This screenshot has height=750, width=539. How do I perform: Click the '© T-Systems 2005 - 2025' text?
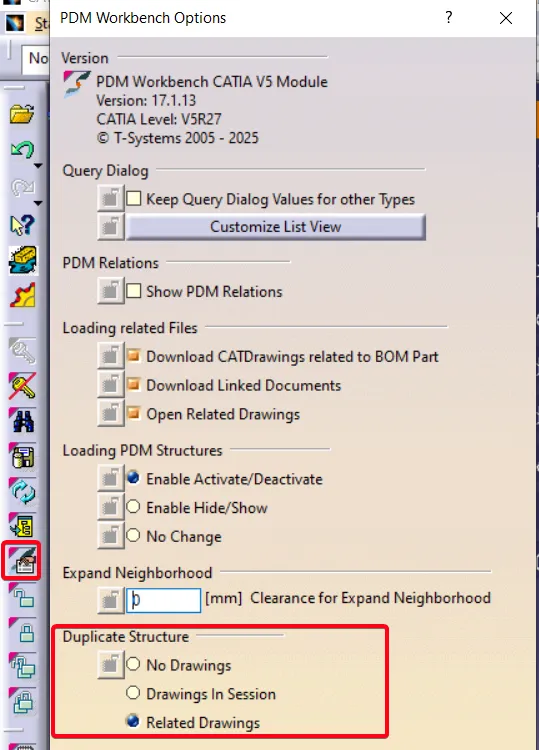click(177, 138)
